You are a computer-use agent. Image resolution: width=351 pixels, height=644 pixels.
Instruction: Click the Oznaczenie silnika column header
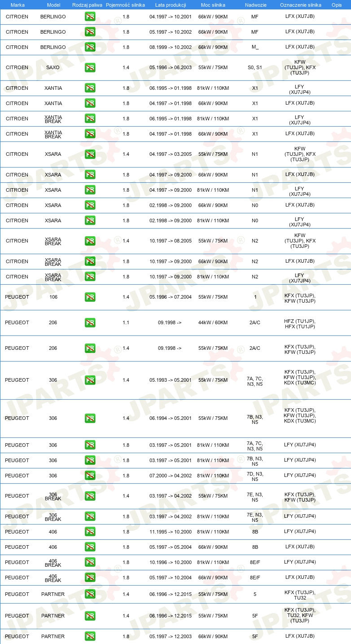[301, 5]
